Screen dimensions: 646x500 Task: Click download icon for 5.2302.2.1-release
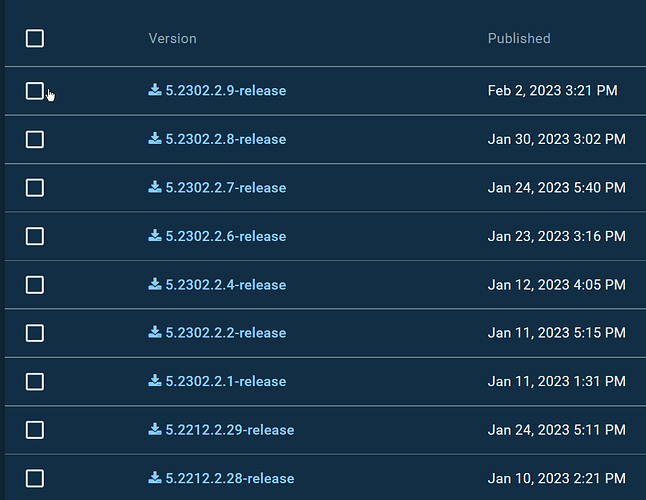pyautogui.click(x=155, y=381)
